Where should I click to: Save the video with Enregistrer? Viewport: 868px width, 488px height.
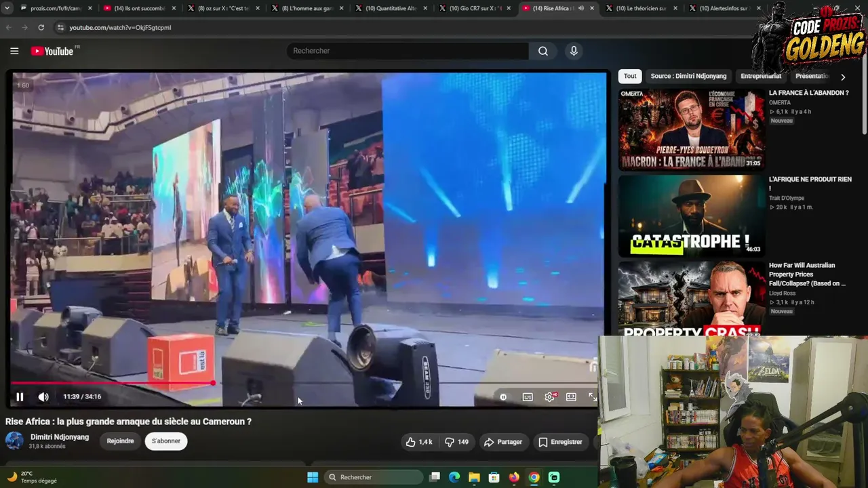tap(560, 442)
